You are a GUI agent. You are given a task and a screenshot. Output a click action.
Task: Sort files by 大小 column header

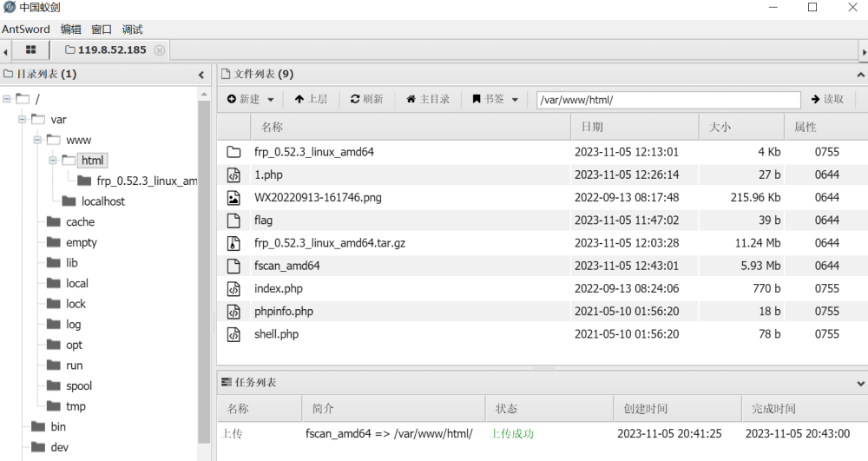742,128
